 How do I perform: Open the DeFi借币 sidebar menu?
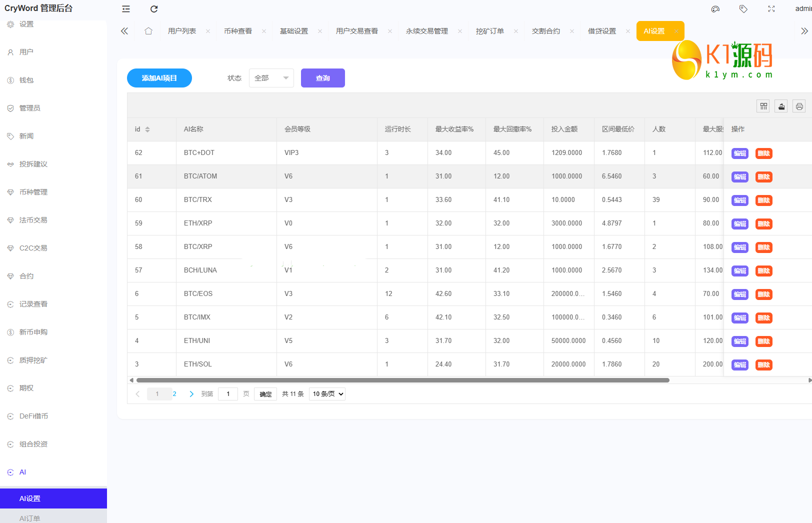click(53, 416)
